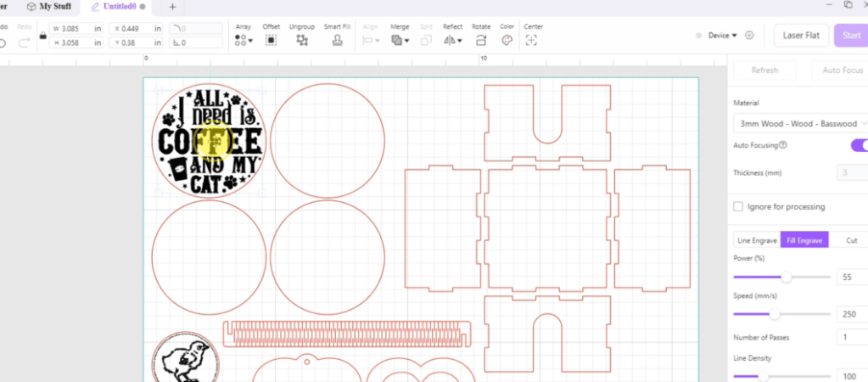
Task: Select the Line Engrave mode tab
Action: (x=756, y=240)
